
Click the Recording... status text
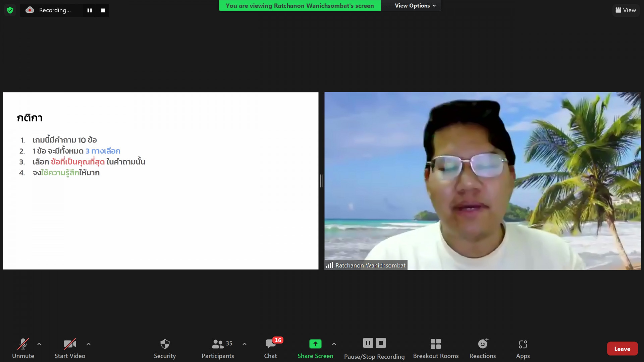pos(55,10)
